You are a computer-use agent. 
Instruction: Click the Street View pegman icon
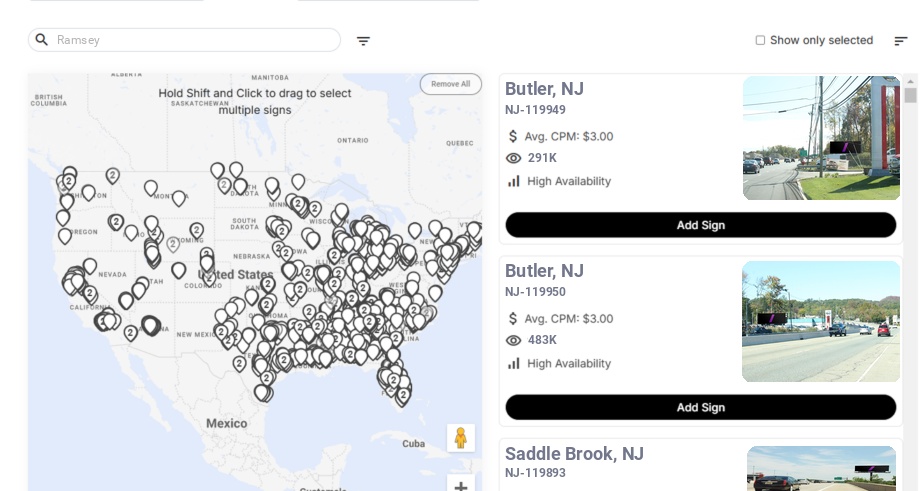460,438
